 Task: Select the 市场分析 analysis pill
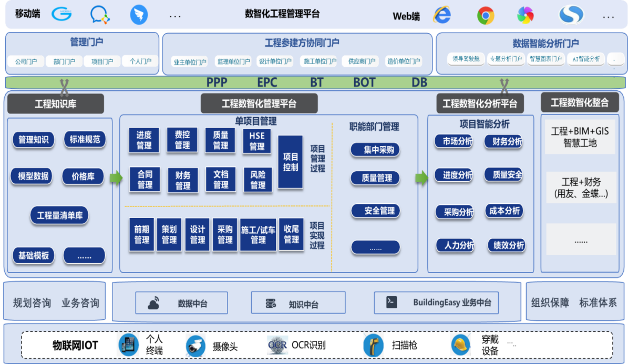454,141
